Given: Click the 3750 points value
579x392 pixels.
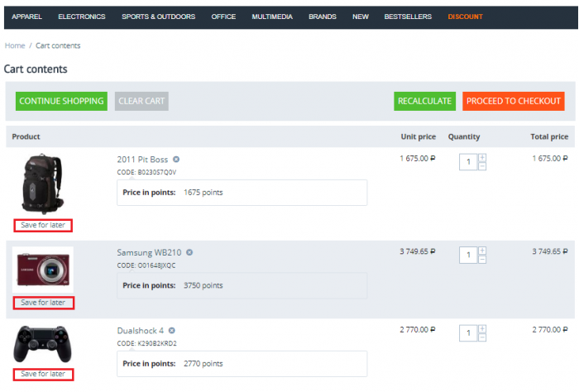Looking at the screenshot, I should tap(203, 285).
